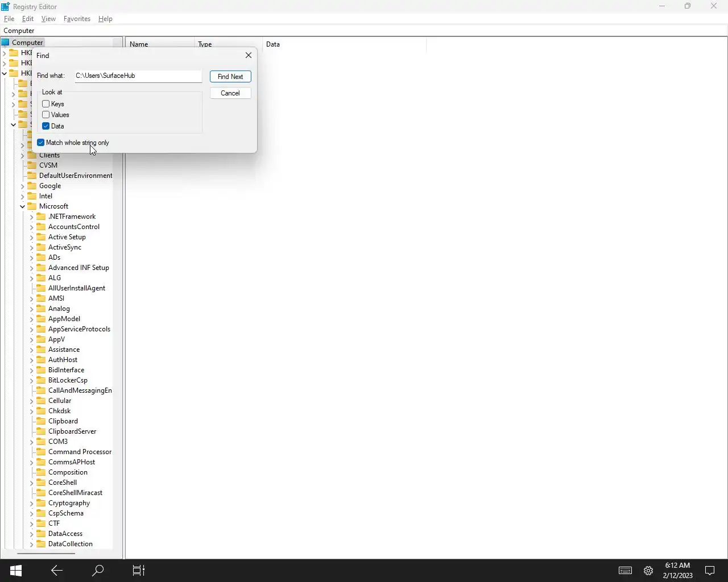Select the CommsAPHost key
Viewport: 728px width, 582px height.
72,462
